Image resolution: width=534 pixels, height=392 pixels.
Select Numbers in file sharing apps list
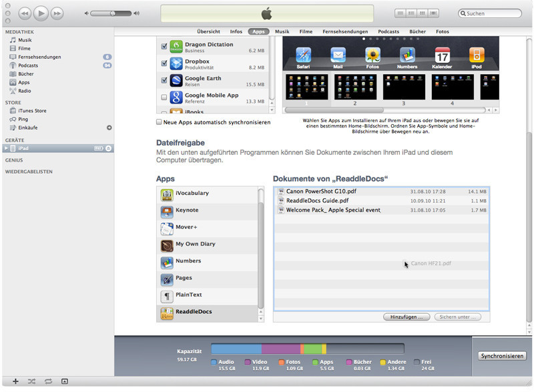[x=207, y=262]
